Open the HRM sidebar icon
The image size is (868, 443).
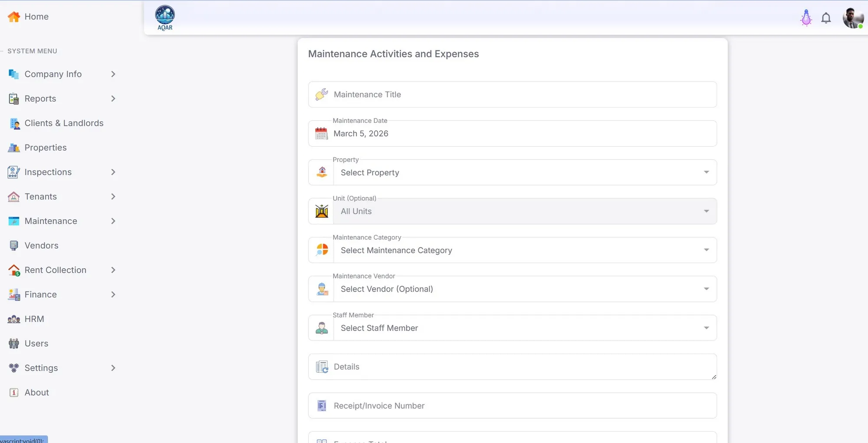13,319
